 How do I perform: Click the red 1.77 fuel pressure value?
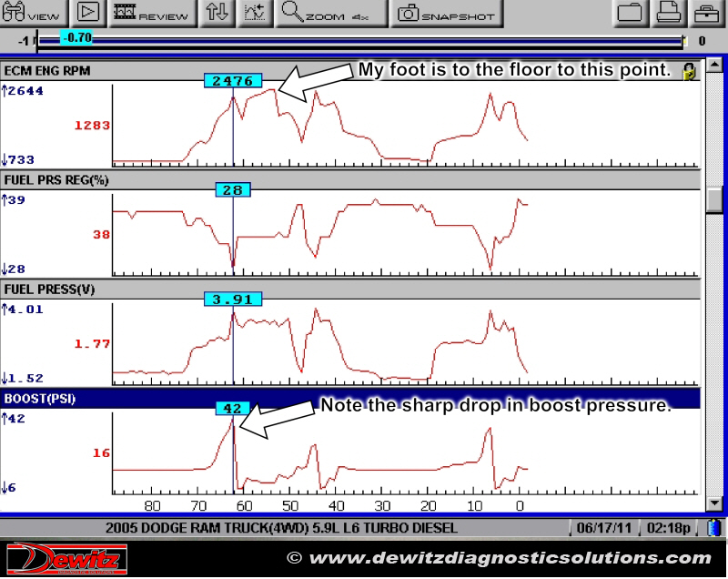[93, 344]
